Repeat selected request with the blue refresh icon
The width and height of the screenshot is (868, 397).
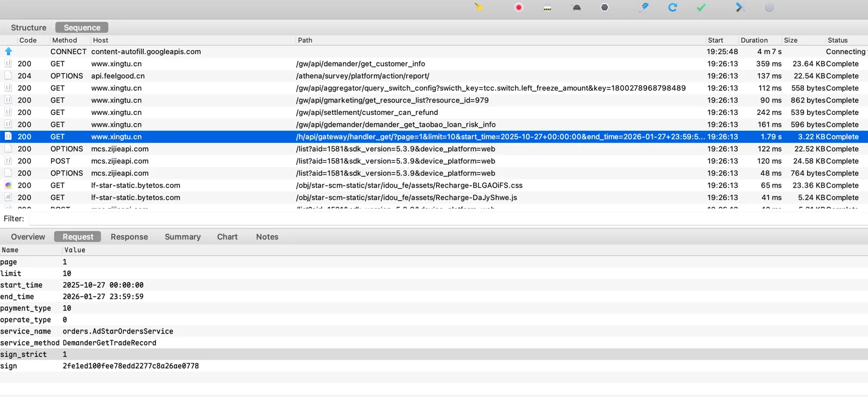[x=673, y=8]
